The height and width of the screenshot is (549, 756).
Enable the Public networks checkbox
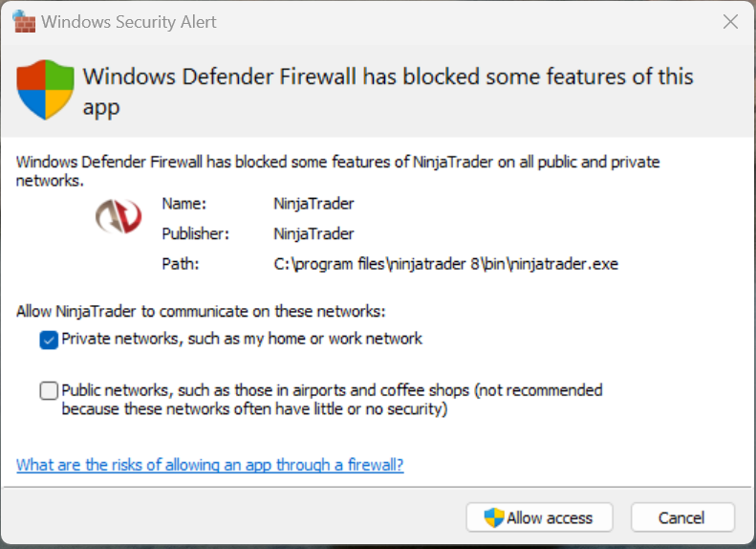(49, 390)
